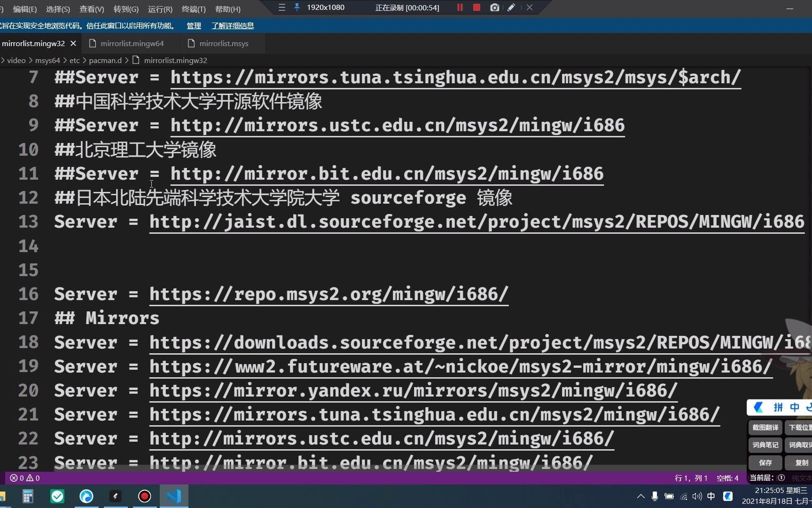Open the 运行(R) menu

(160, 9)
